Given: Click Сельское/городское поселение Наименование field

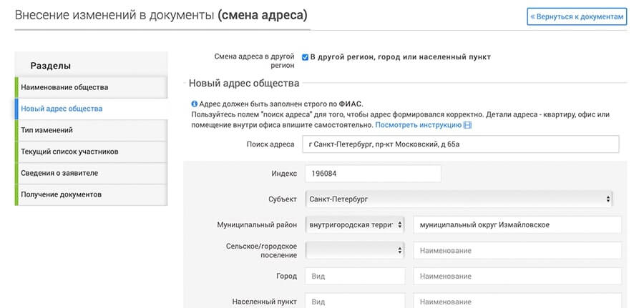Looking at the screenshot, I should 517,250.
